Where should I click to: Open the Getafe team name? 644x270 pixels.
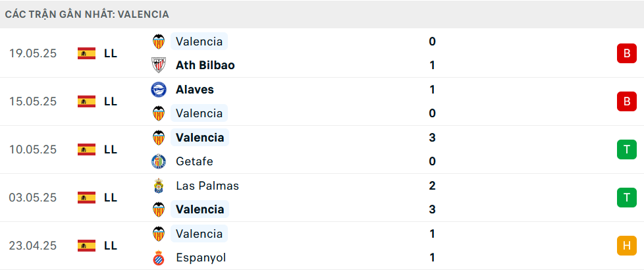(x=194, y=161)
